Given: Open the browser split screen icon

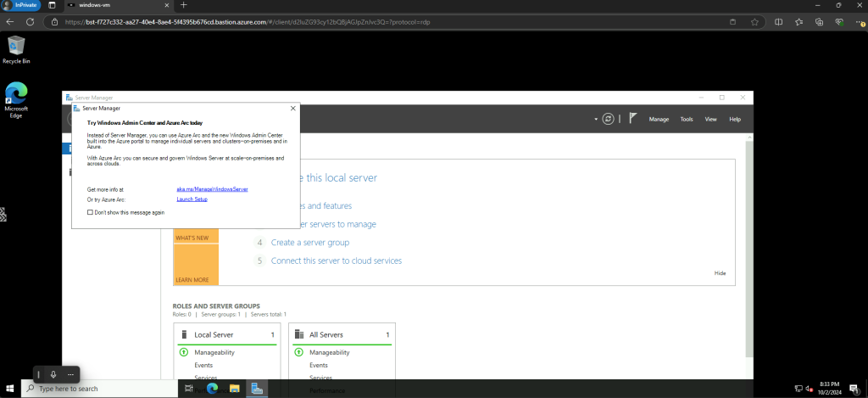Looking at the screenshot, I should pyautogui.click(x=778, y=22).
